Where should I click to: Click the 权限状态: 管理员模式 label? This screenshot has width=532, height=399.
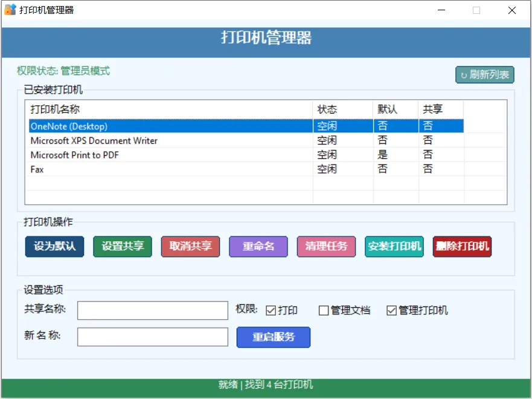tap(63, 71)
